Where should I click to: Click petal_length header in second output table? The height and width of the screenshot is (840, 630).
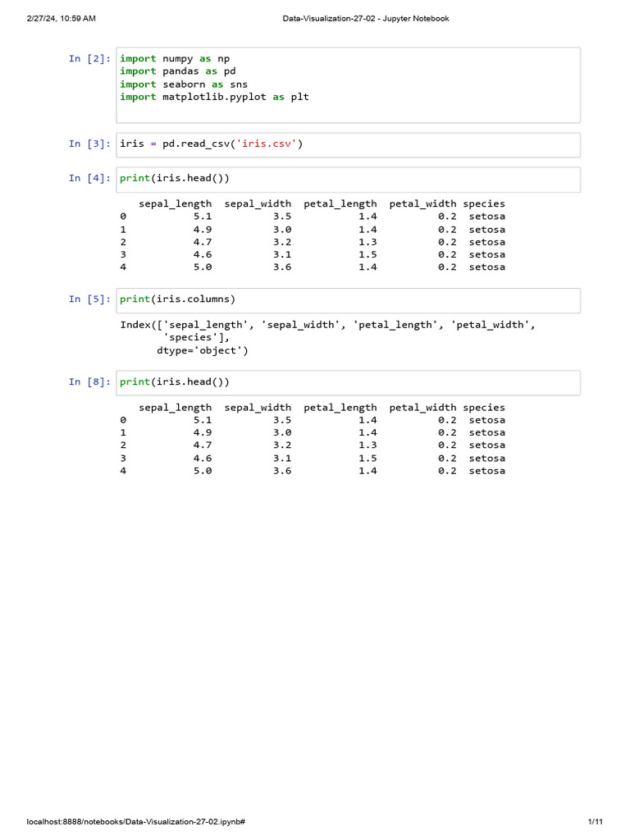click(x=340, y=408)
